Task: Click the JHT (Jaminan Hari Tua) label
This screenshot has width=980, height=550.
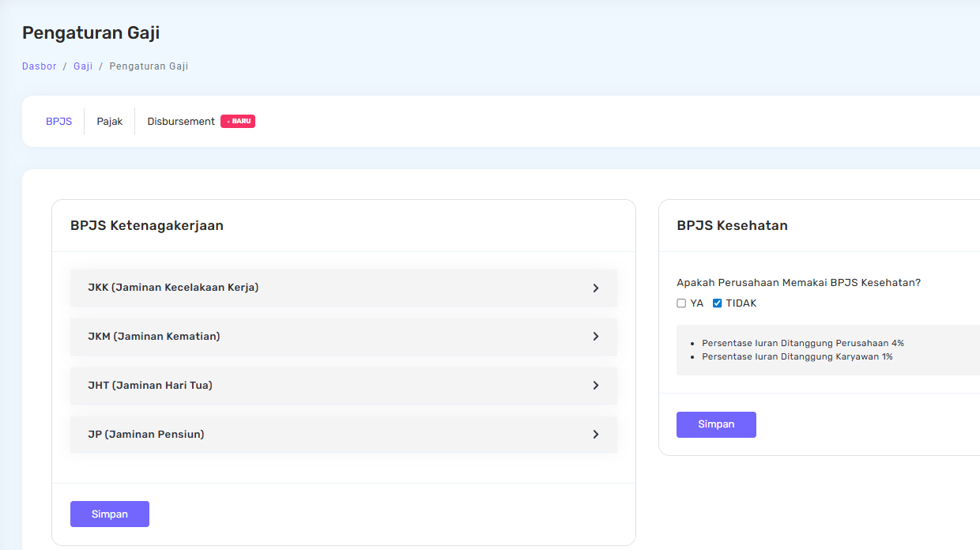Action: coord(150,386)
